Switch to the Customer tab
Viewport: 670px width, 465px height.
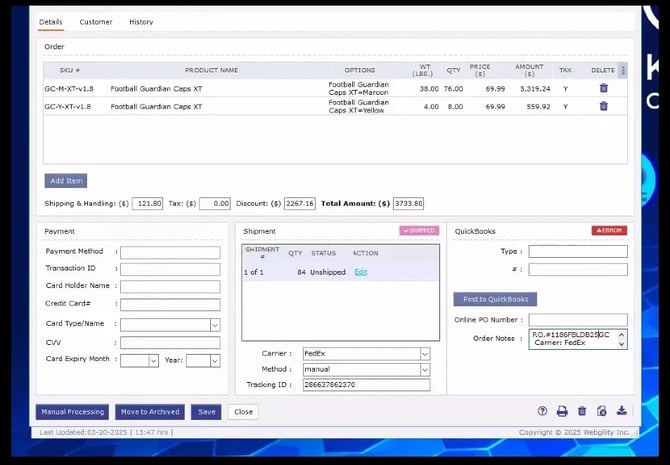point(96,21)
